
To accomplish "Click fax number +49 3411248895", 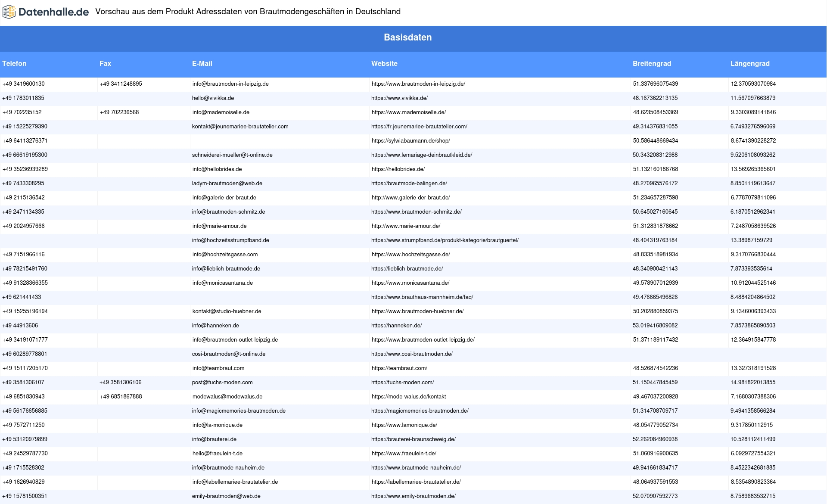I will pos(121,84).
